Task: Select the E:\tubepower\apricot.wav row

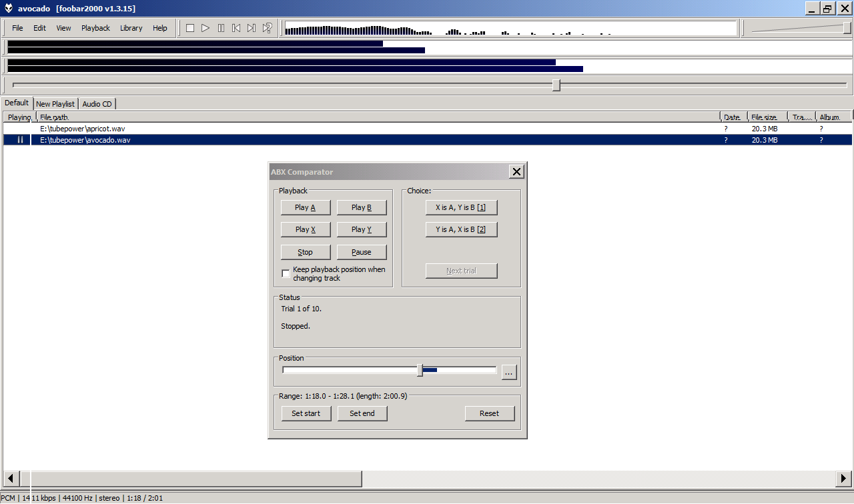Action: pos(427,128)
